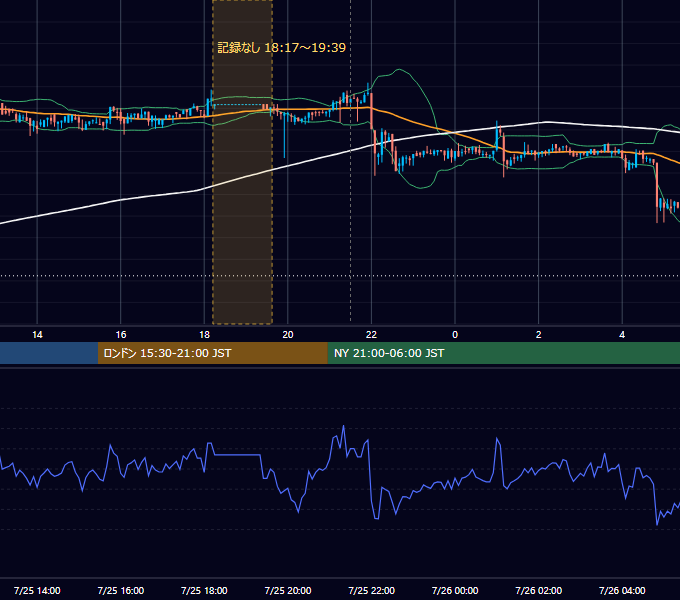Screen dimensions: 680x600
Task: Click hour label 20 on price chart axis
Action: pos(288,335)
